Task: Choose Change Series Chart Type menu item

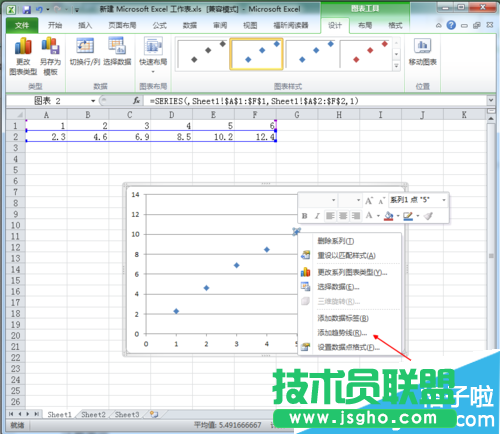Action: click(x=350, y=273)
